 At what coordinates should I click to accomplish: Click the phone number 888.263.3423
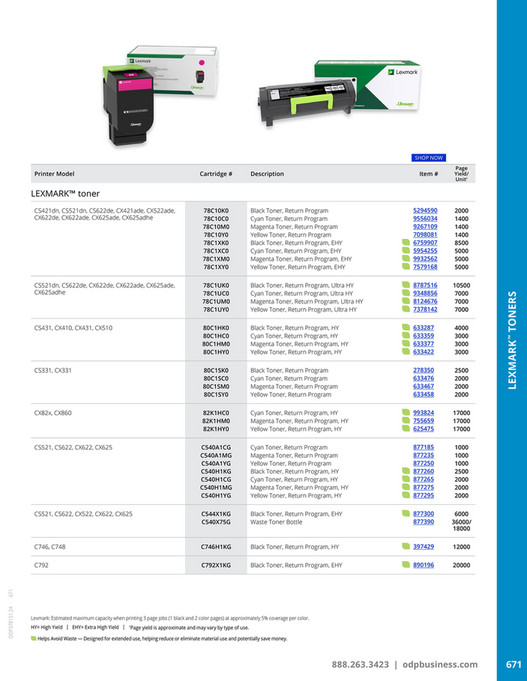(x=360, y=664)
